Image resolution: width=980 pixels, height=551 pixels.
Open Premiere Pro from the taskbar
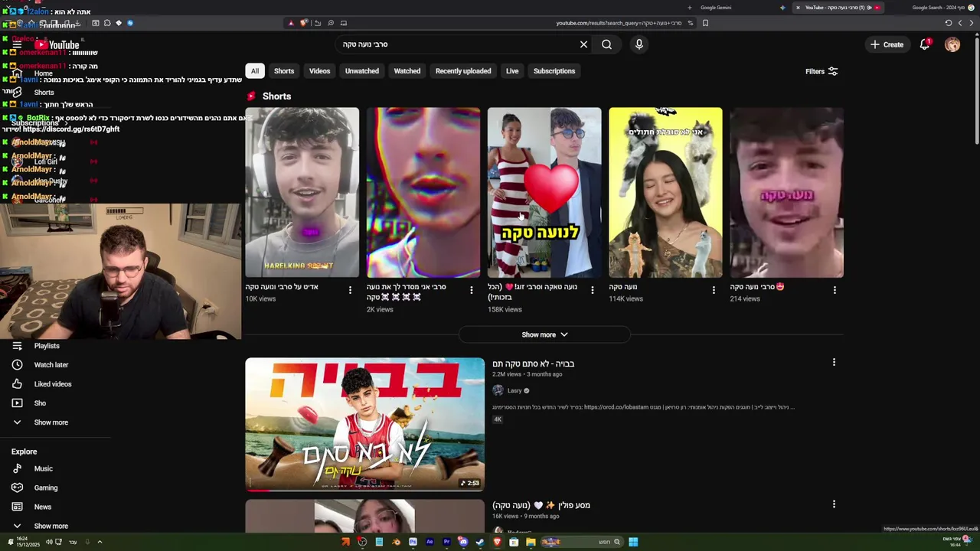point(446,542)
